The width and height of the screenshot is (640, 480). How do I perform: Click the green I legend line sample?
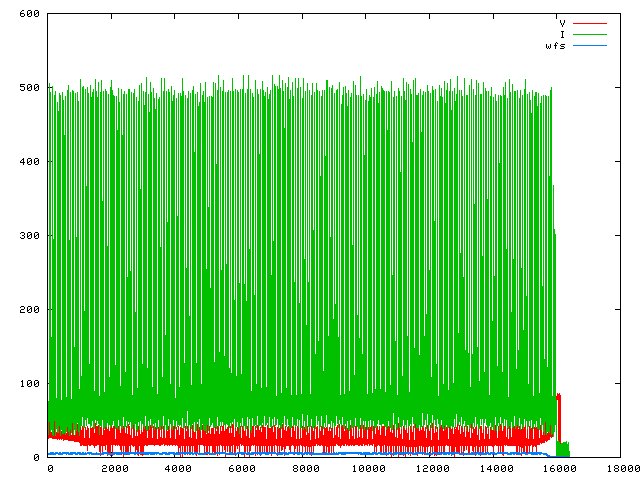point(590,34)
